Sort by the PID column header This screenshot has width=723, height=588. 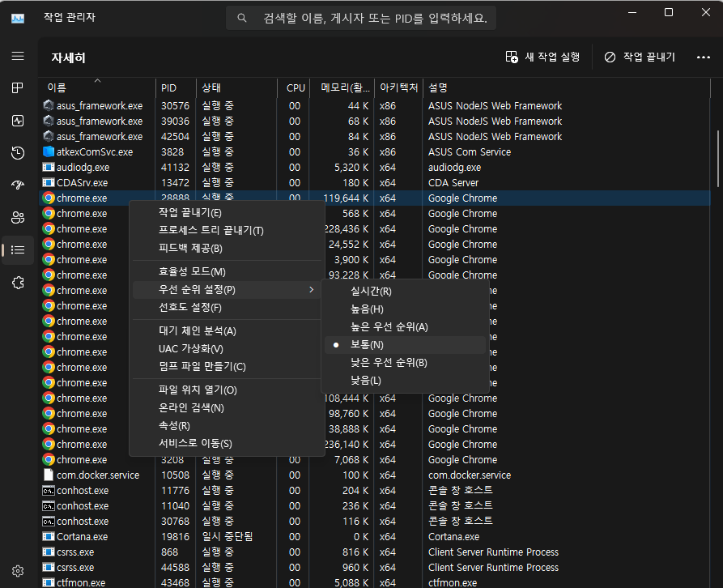[176, 87]
